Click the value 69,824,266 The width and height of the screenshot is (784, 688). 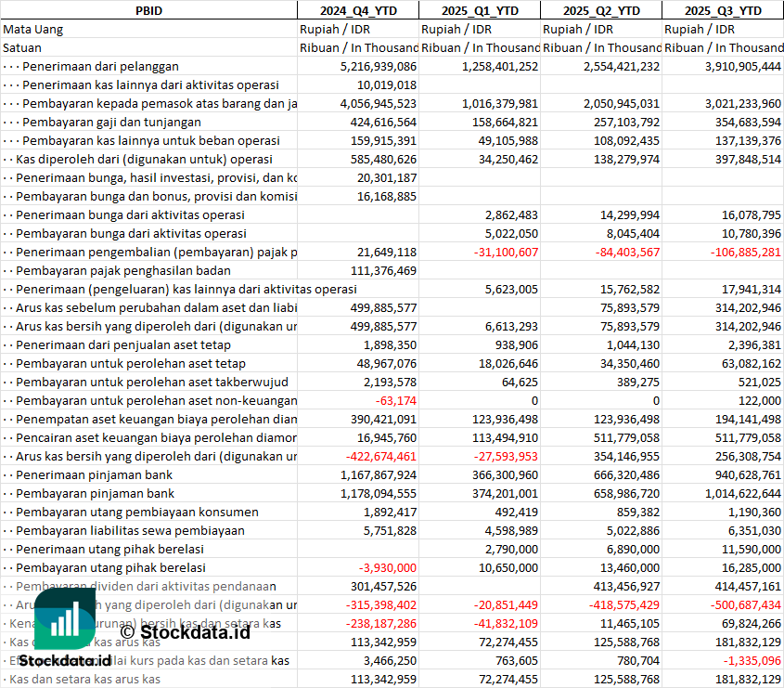click(x=751, y=623)
